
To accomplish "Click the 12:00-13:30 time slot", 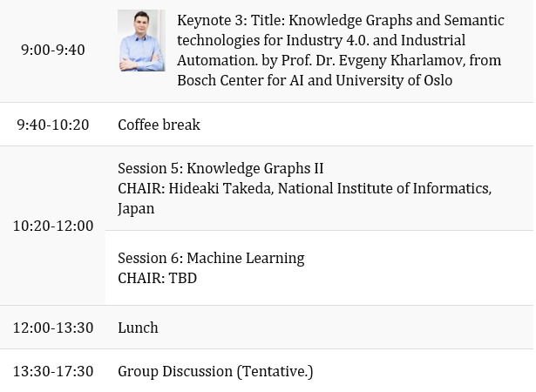I will (53, 328).
